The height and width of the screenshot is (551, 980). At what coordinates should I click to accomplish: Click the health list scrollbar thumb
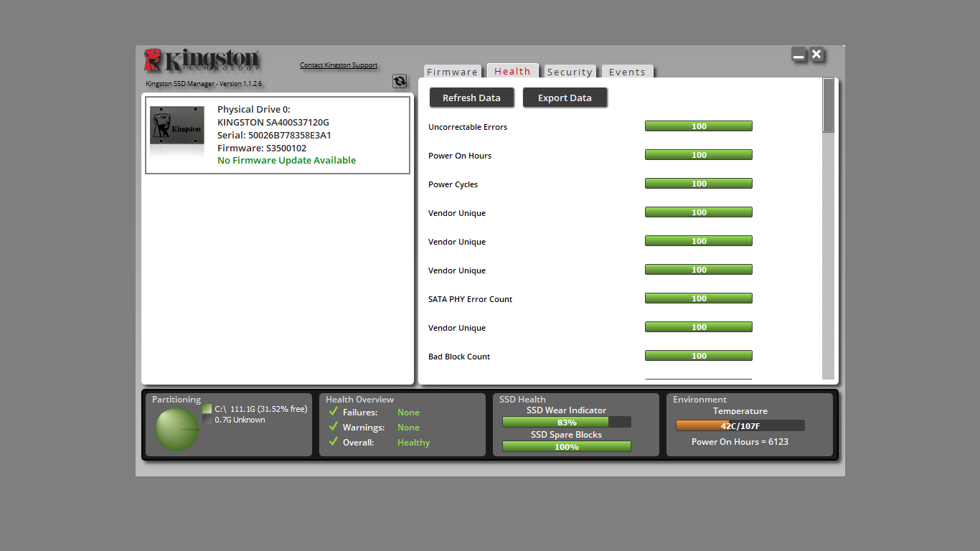tap(829, 105)
